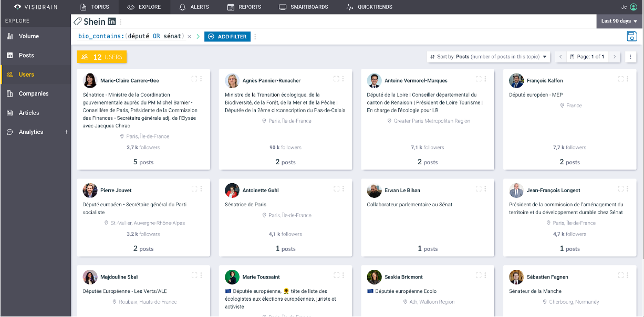644x317 pixels.
Task: Edit the bio_contains filter query
Action: (130, 36)
